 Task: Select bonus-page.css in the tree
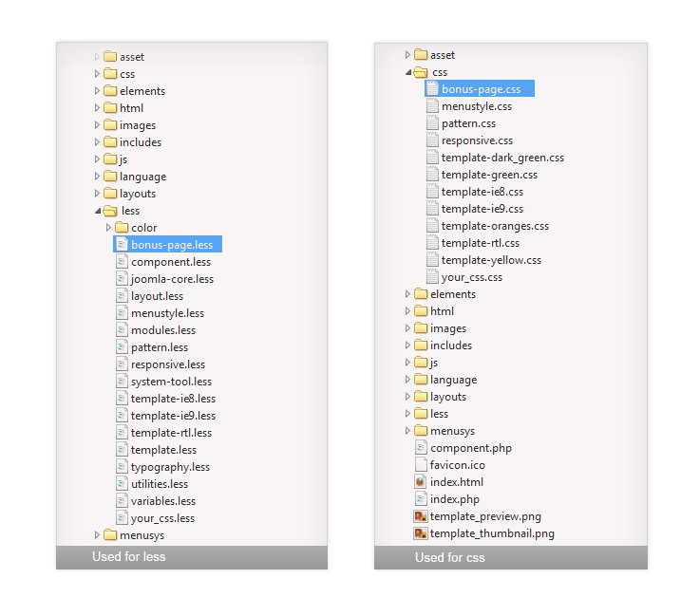pyautogui.click(x=481, y=89)
